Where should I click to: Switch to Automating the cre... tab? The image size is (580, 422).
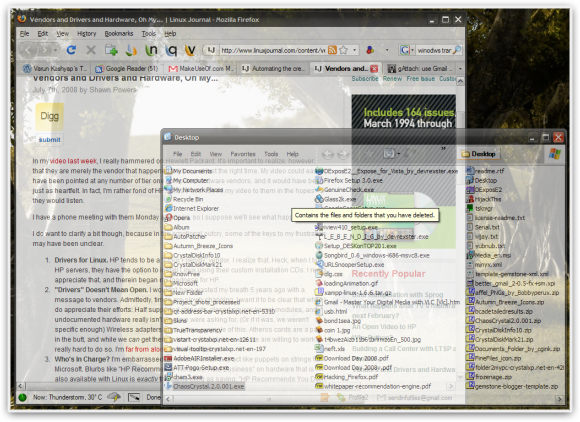click(274, 69)
